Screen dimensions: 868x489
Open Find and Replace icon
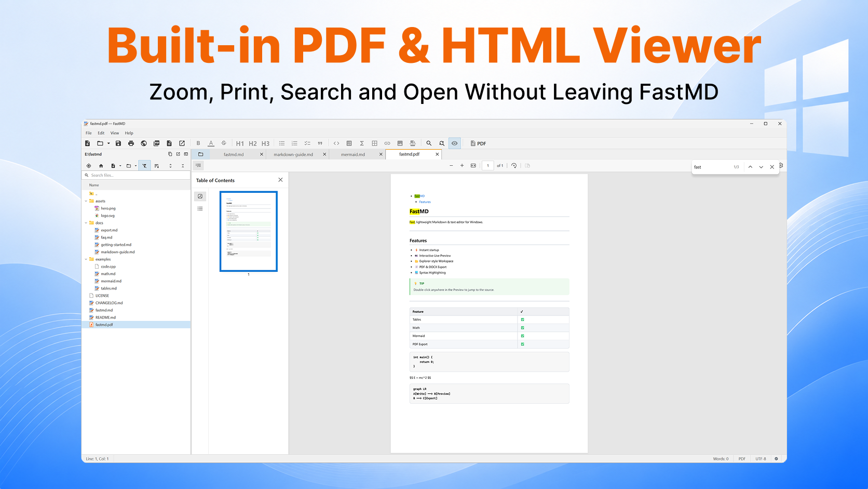click(442, 143)
